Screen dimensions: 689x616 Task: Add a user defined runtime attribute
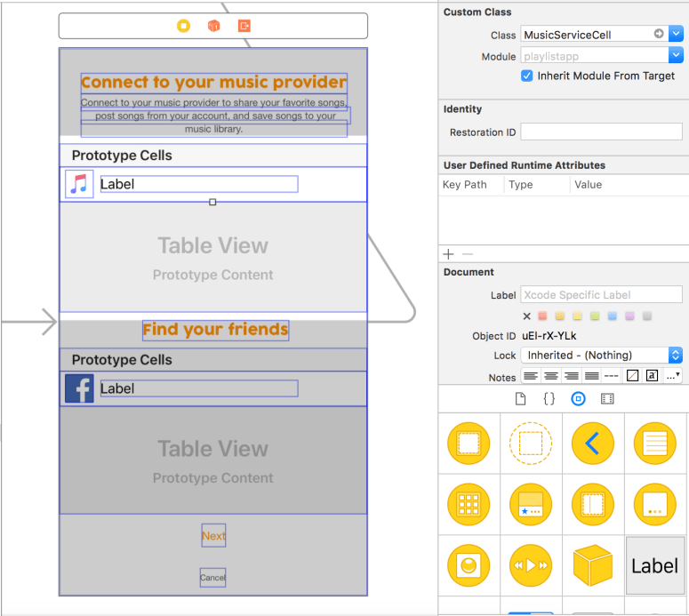(x=449, y=254)
